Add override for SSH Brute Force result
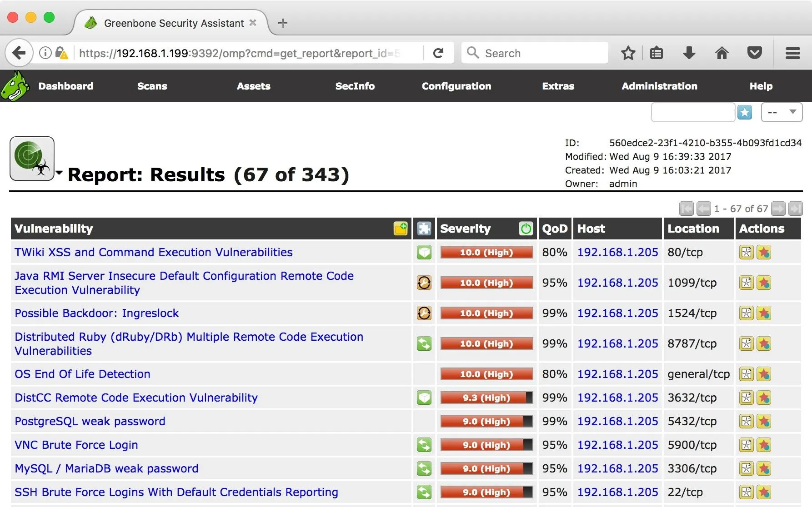The width and height of the screenshot is (812, 507). click(x=764, y=492)
